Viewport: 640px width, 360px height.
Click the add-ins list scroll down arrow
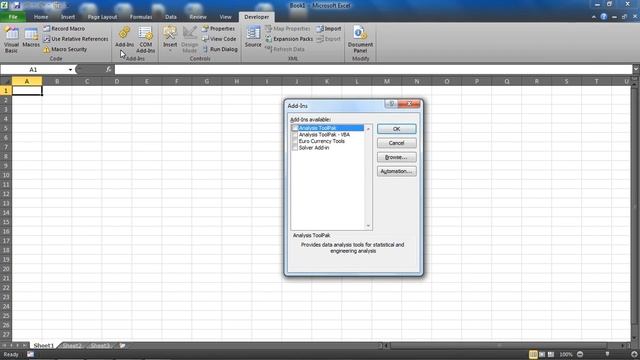(368, 226)
